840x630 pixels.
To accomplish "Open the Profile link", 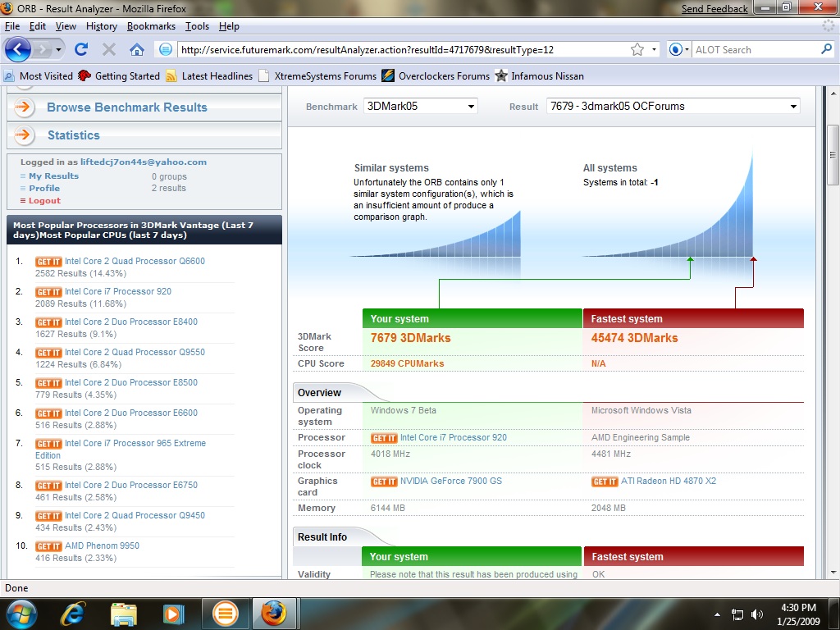I will [44, 189].
